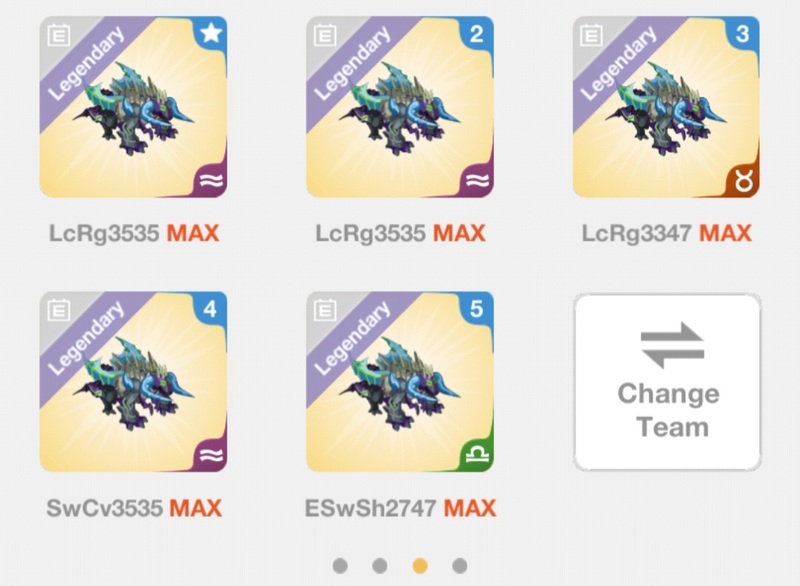This screenshot has width=800, height=586.
Task: Open notes icon on the SwCv3535 card
Action: click(x=59, y=310)
